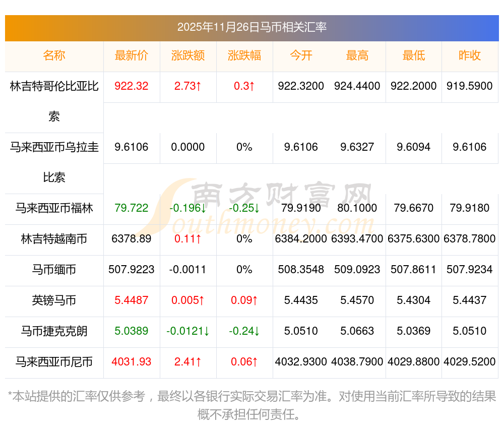This screenshot has height=430, width=504.
Task: Click the previous close 6378.7800
Action: tap(470, 239)
